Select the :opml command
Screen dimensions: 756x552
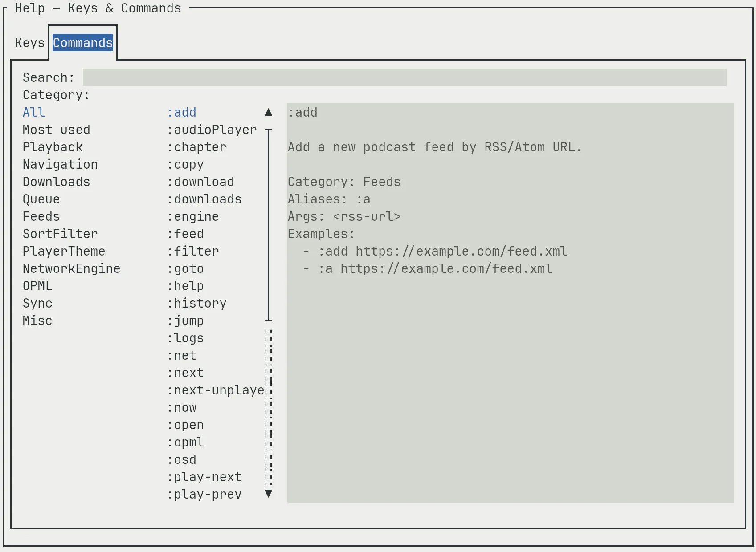[185, 442]
